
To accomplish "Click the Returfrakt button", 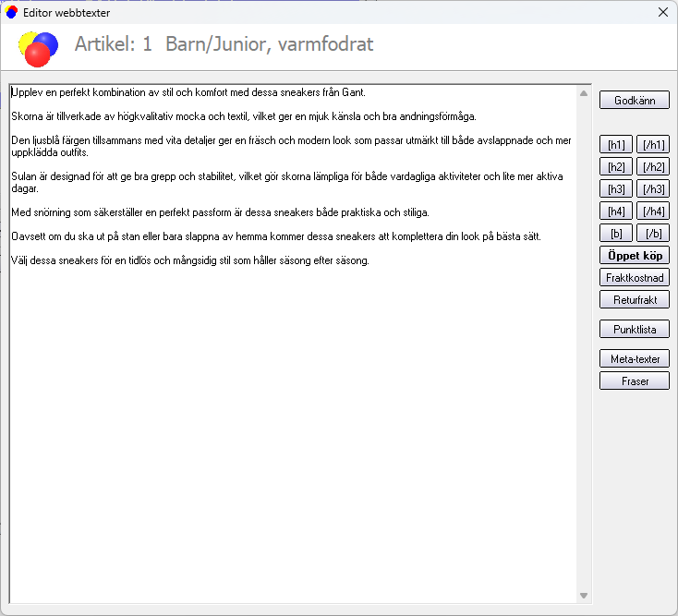I will [635, 299].
